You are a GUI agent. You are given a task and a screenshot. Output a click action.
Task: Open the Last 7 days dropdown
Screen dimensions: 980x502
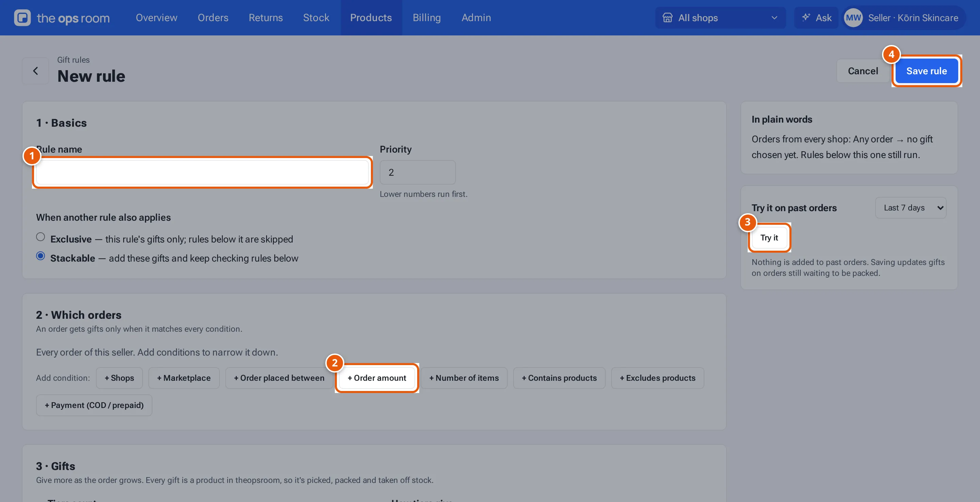(x=911, y=208)
